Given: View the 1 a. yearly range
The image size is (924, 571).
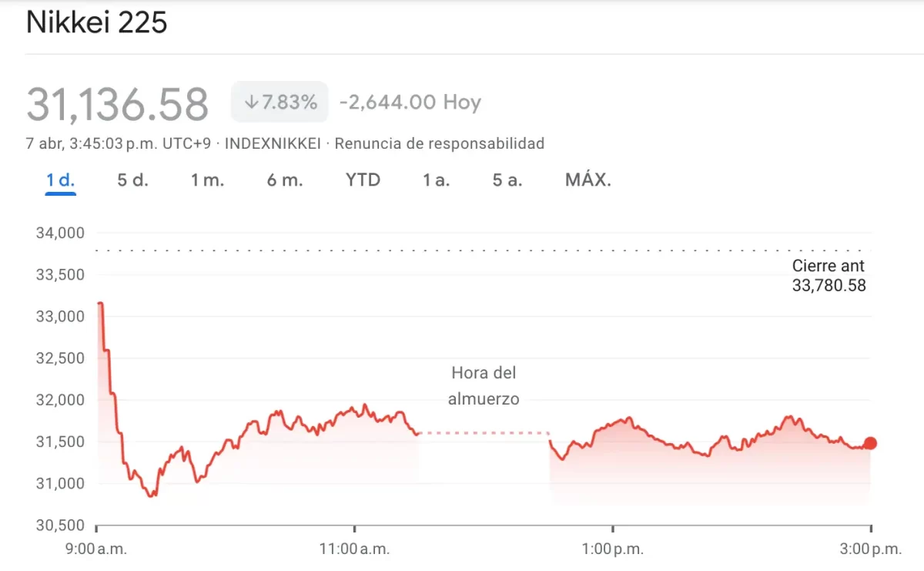Looking at the screenshot, I should click(437, 180).
